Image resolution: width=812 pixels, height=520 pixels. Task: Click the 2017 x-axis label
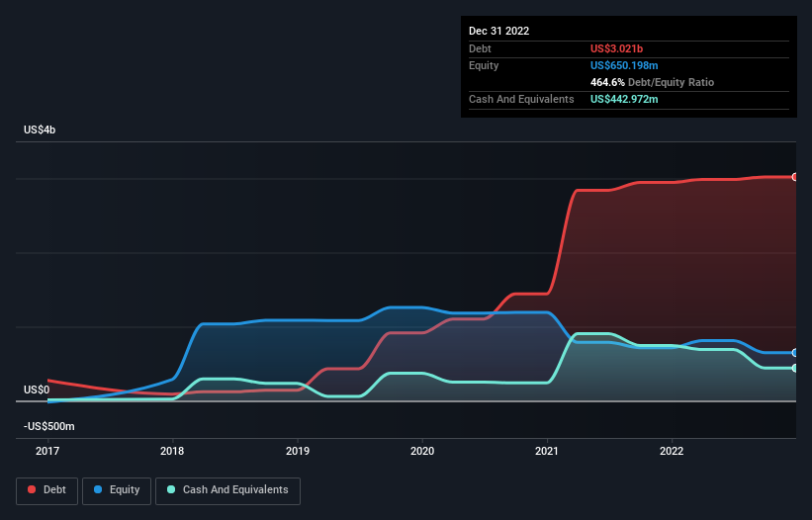click(47, 451)
